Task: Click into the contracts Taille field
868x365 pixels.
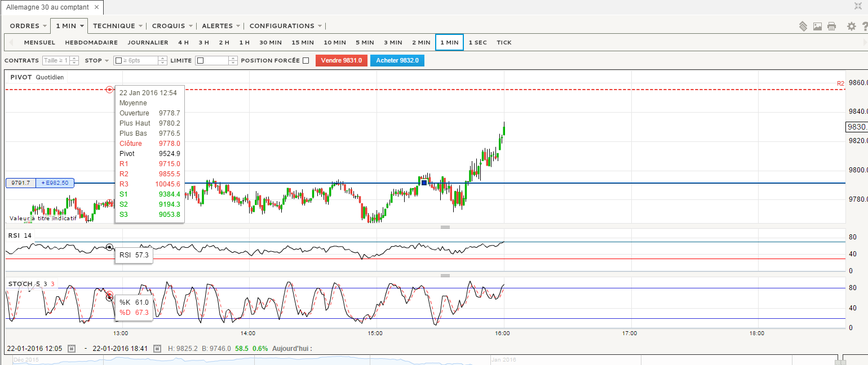Action: coord(56,60)
